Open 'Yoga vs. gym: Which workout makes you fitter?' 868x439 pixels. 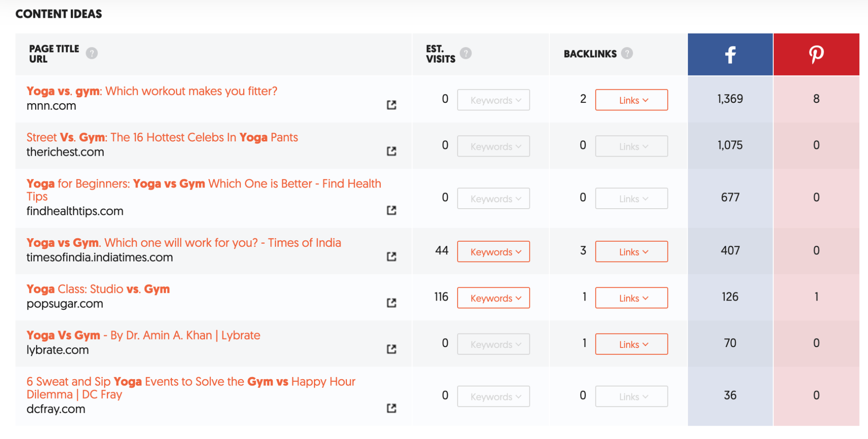click(x=152, y=91)
